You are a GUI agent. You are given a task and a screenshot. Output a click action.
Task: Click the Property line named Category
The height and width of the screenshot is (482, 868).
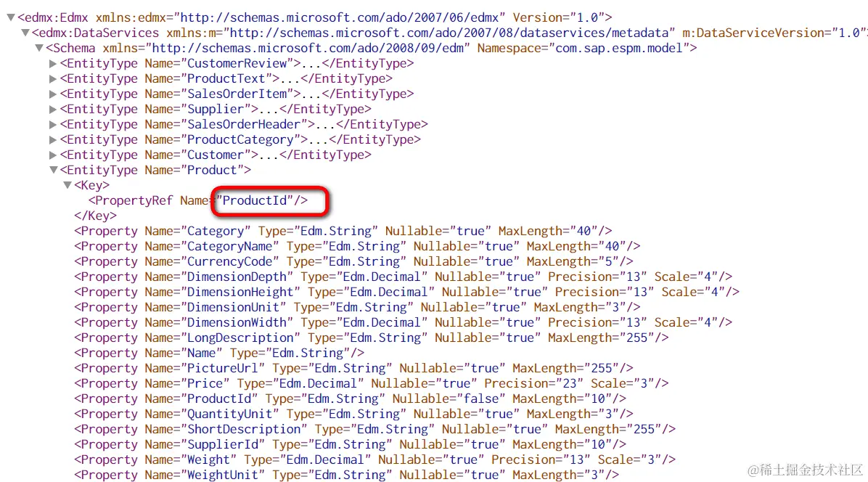point(343,231)
